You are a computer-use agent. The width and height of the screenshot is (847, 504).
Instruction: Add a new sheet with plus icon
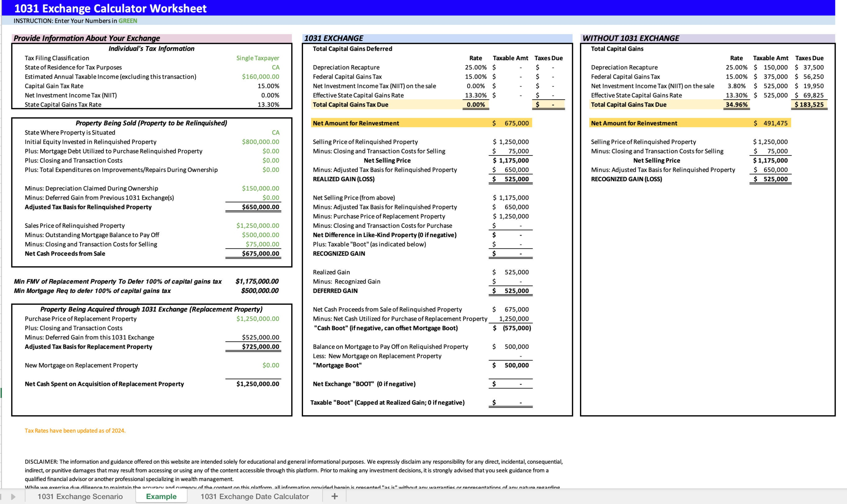pyautogui.click(x=334, y=496)
